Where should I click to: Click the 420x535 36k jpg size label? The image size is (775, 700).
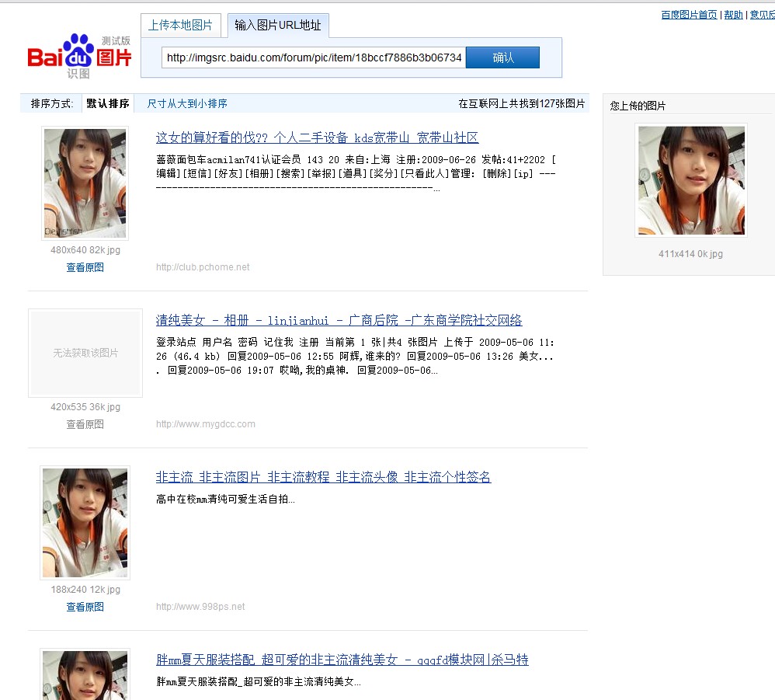pos(85,407)
